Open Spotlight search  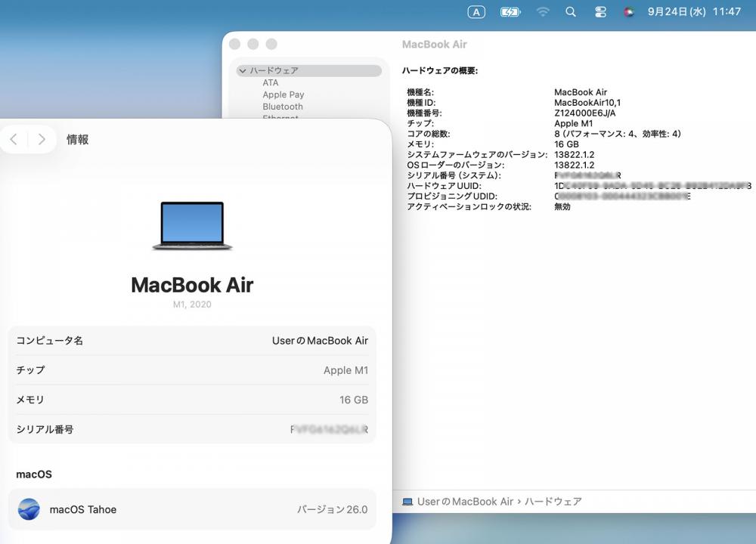point(570,12)
